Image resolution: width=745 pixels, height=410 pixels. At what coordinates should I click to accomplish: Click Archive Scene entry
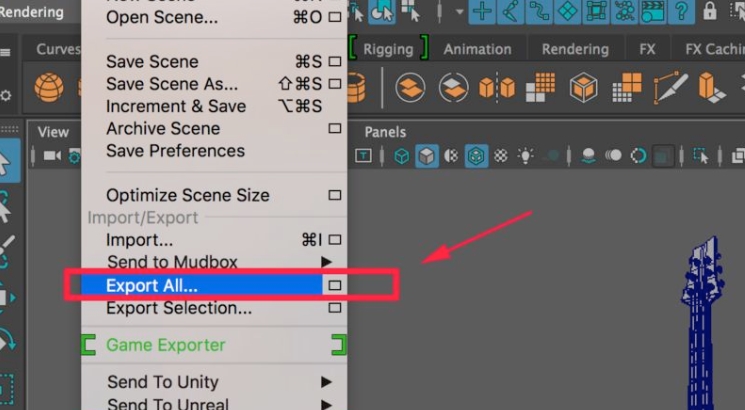[x=163, y=128]
